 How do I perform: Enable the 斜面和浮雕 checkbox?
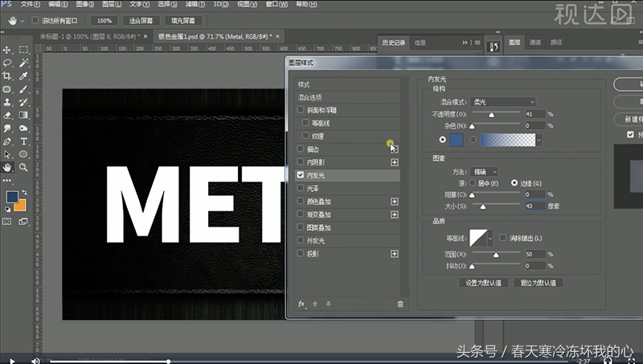click(301, 109)
